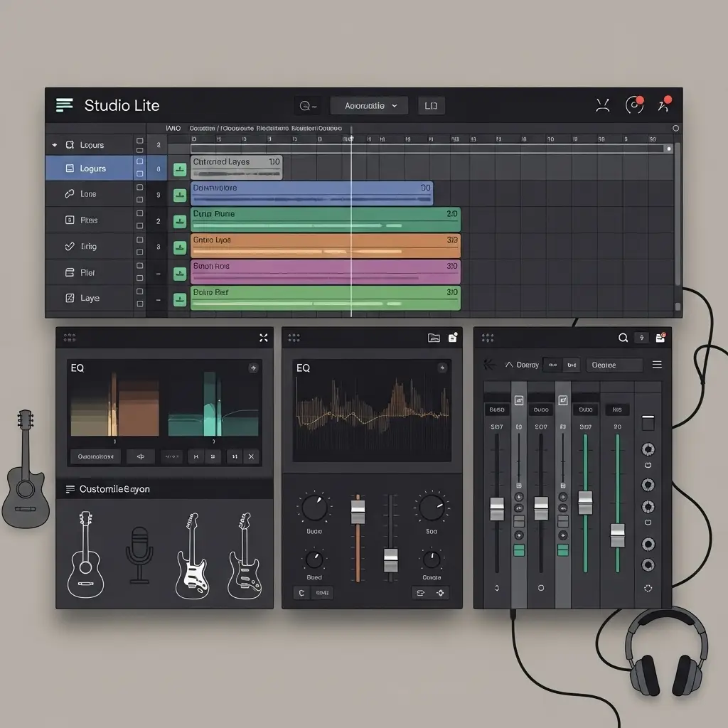The height and width of the screenshot is (728, 728).
Task: Choose the microphone instrument icon
Action: tap(139, 555)
